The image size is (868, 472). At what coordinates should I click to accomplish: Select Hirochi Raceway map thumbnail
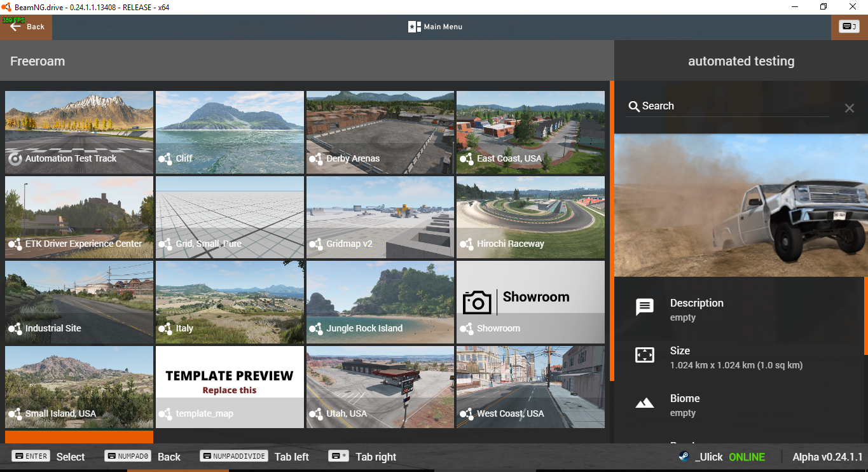click(530, 218)
